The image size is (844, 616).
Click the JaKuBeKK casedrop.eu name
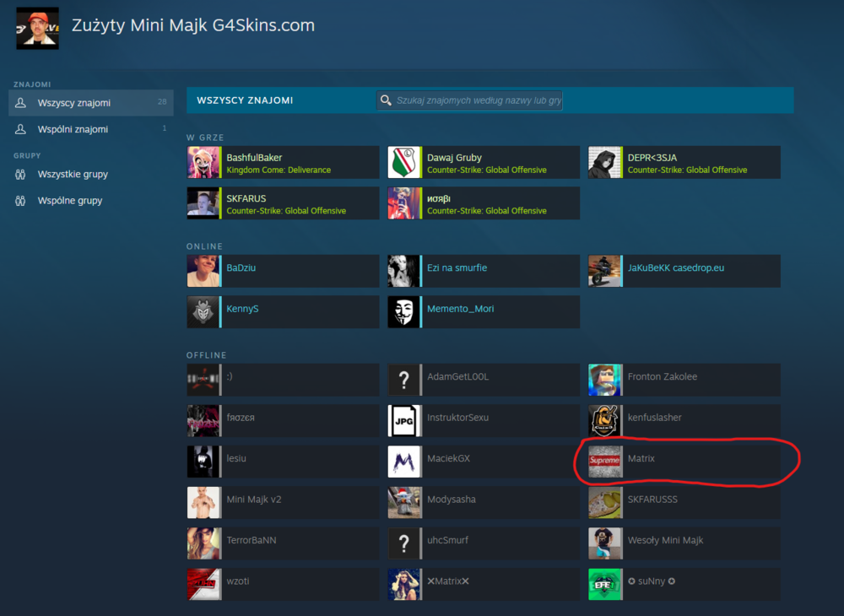pos(676,268)
